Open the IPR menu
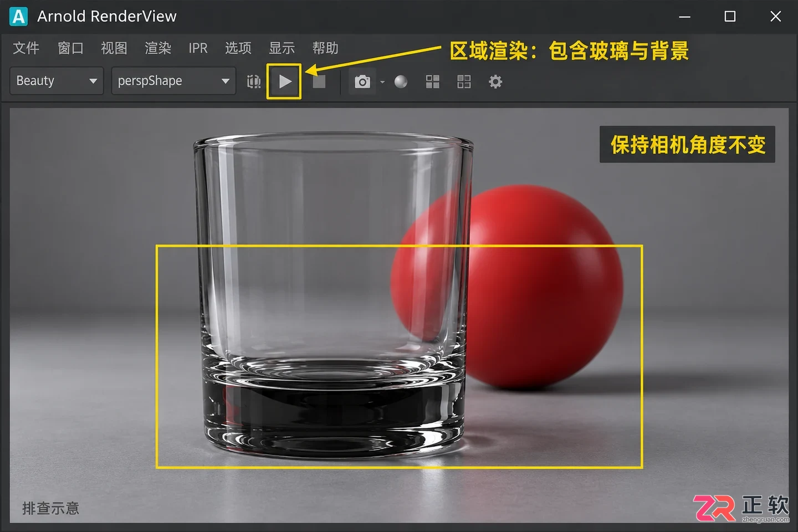This screenshot has height=532, width=798. (x=198, y=48)
